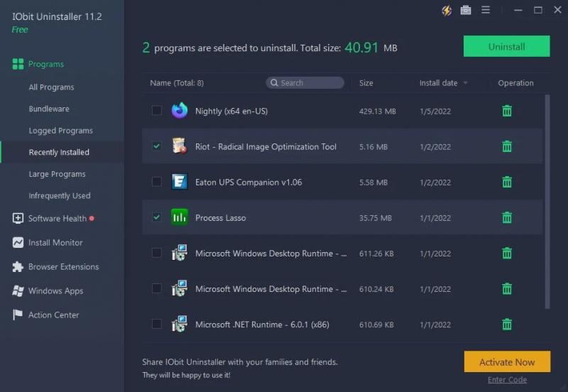Open the hamburger options menu

486,10
